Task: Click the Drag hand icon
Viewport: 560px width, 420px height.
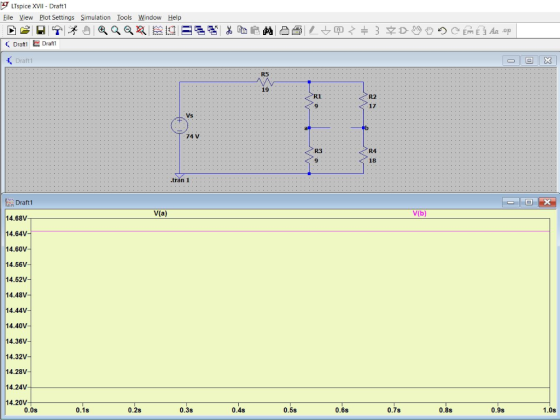Action: pos(429,31)
